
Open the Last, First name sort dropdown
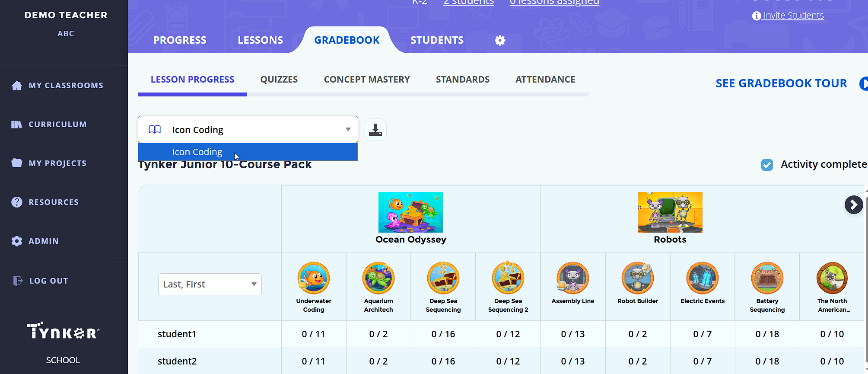[x=210, y=284]
